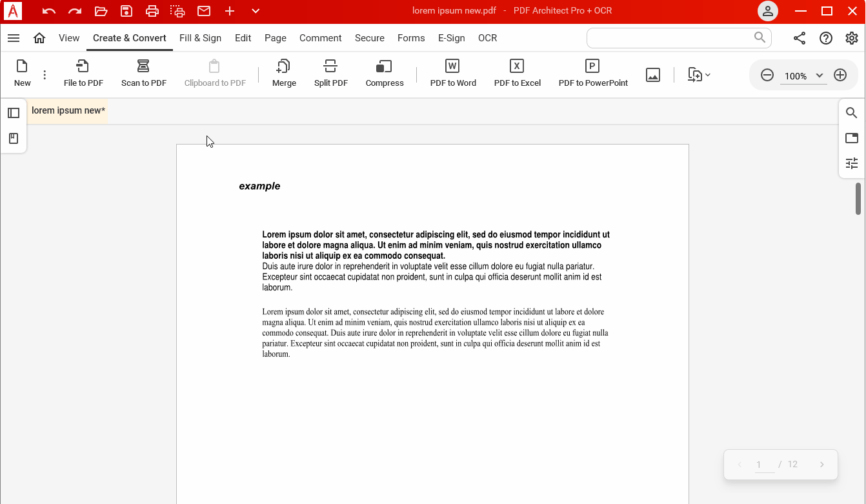Print the document using the printer icon

tap(152, 11)
